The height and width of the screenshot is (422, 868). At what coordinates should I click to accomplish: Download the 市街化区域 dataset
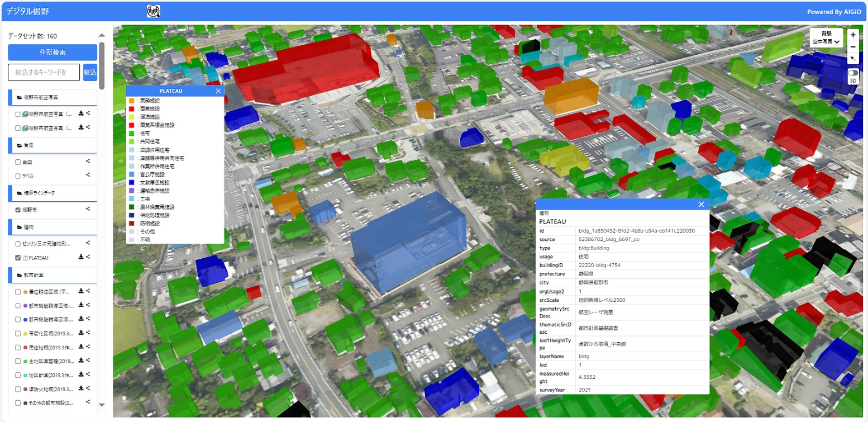click(81, 333)
